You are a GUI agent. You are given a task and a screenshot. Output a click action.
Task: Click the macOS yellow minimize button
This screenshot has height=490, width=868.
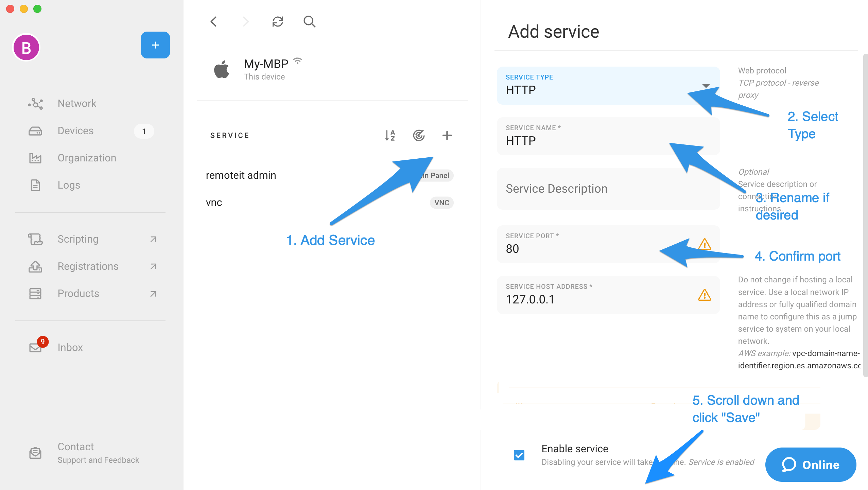click(24, 9)
